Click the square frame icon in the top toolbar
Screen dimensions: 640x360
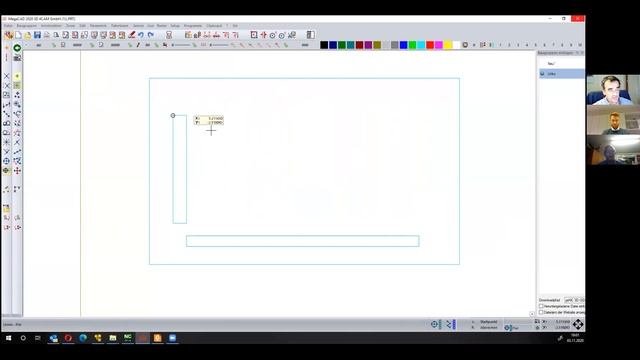pos(254,35)
